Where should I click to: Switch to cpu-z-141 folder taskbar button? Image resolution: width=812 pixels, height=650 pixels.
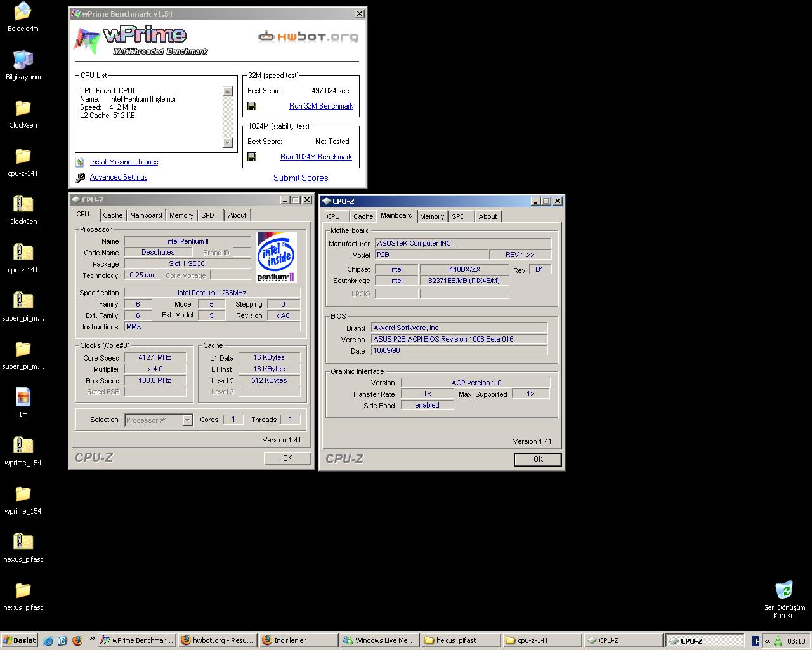(542, 641)
